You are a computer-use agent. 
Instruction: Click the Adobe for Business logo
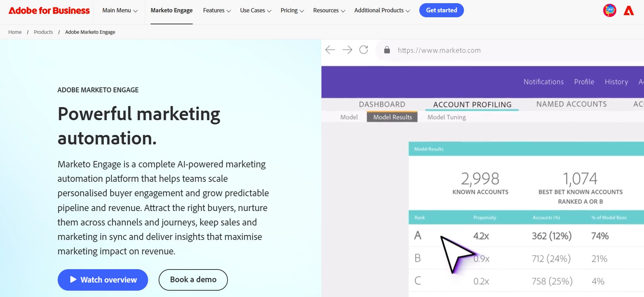[x=49, y=11]
